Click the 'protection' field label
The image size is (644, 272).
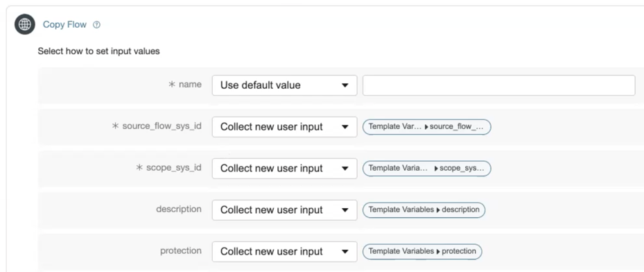181,250
